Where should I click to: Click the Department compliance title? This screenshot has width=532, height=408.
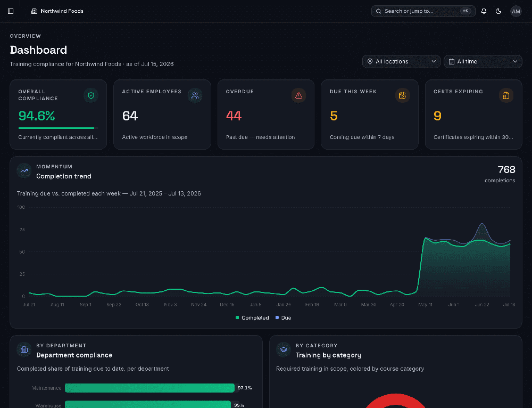pyautogui.click(x=74, y=355)
